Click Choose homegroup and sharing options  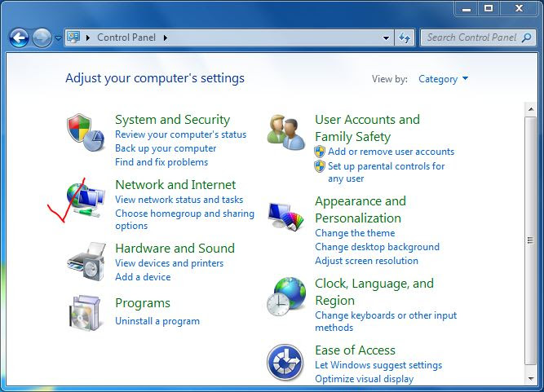click(x=184, y=219)
